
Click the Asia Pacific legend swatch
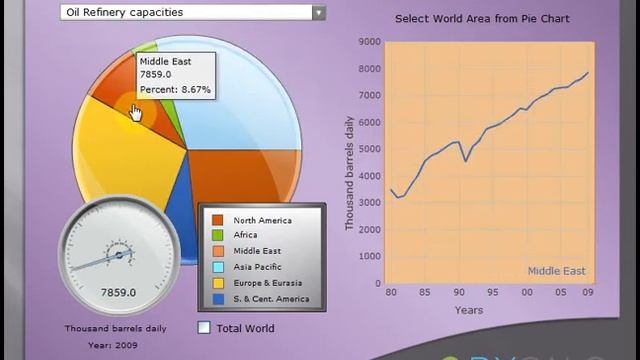tap(218, 267)
